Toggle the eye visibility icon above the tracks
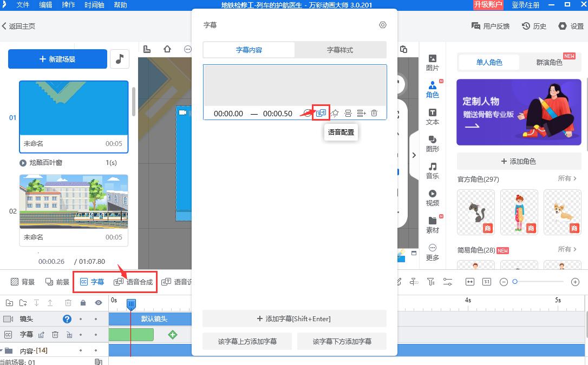The image size is (588, 365). tap(97, 304)
